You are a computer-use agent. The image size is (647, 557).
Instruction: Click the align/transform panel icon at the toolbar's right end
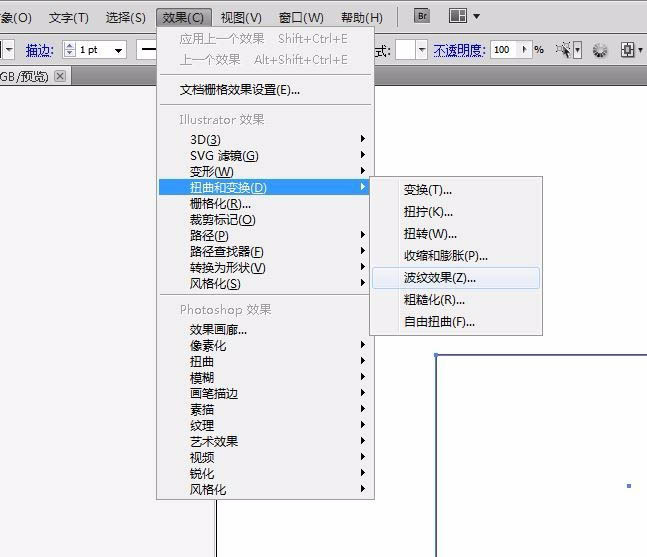point(627,50)
